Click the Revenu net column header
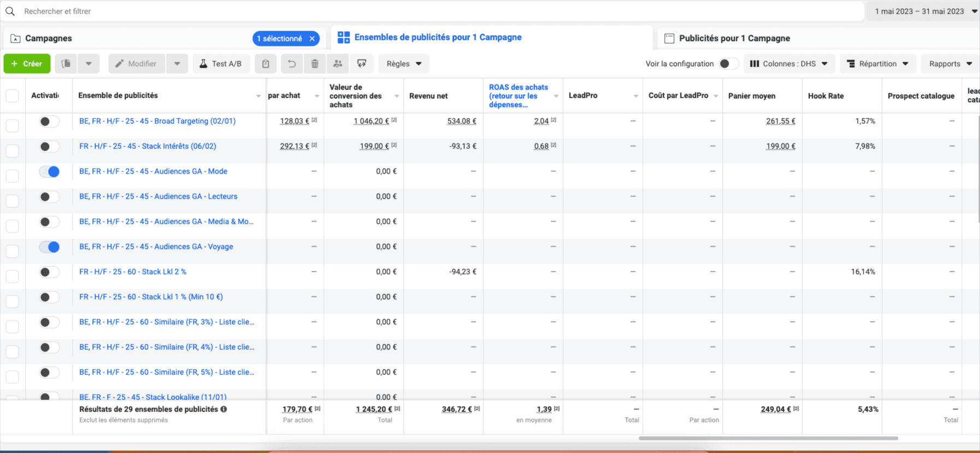The width and height of the screenshot is (980, 453). click(428, 96)
